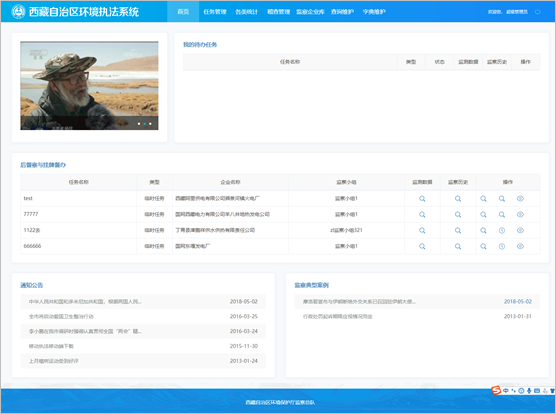This screenshot has width=556, height=414.
Task: Open the 字典维护 menu
Action: [374, 12]
